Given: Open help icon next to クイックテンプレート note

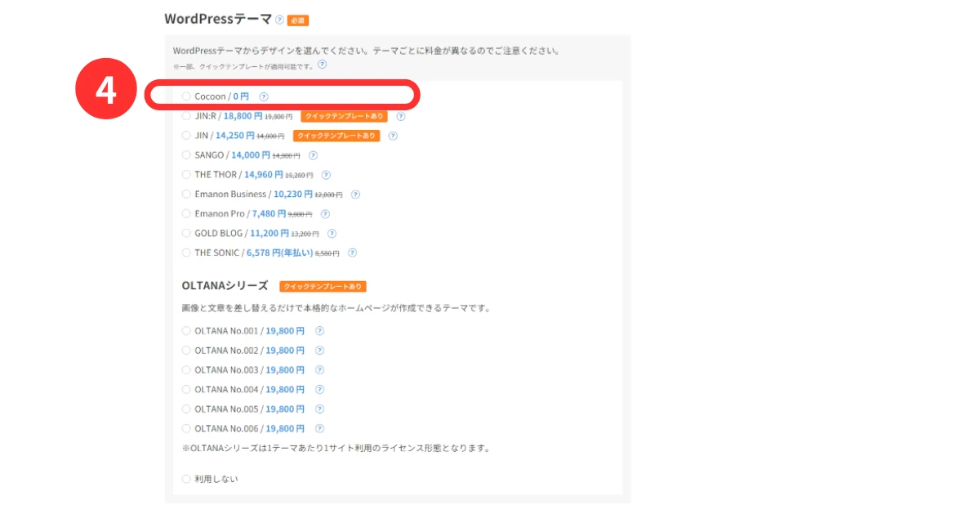Looking at the screenshot, I should click(x=323, y=65).
